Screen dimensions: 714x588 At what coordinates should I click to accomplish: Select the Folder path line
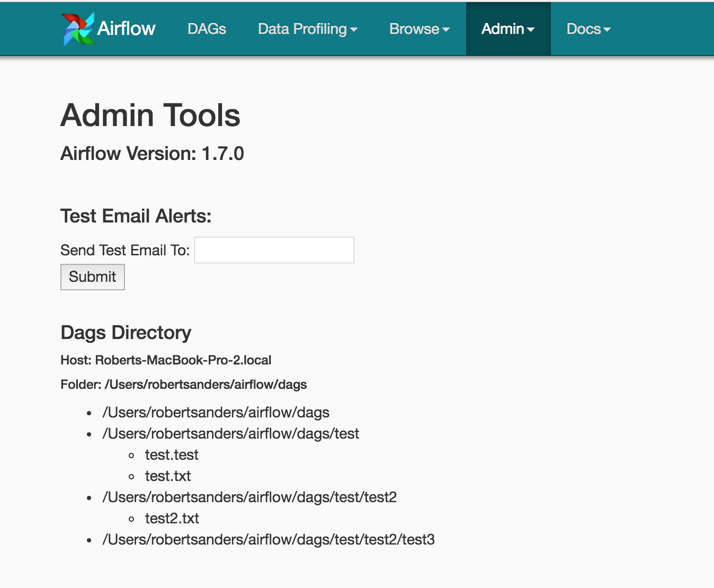[184, 385]
